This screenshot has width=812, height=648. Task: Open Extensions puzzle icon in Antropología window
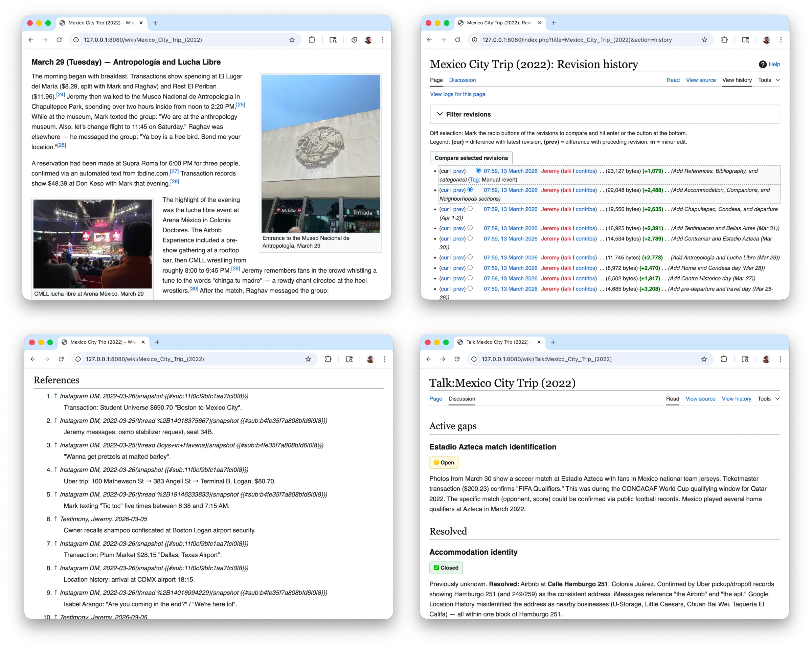tap(312, 40)
